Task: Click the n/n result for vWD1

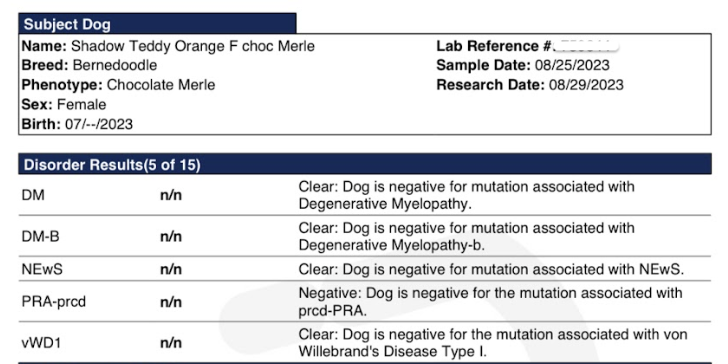Action: 171,343
